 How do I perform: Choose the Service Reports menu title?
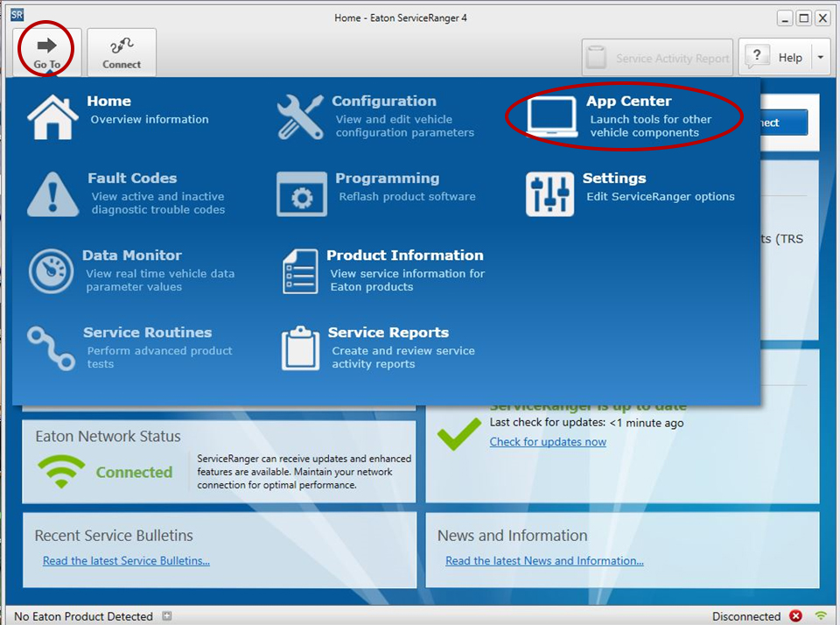(x=388, y=333)
